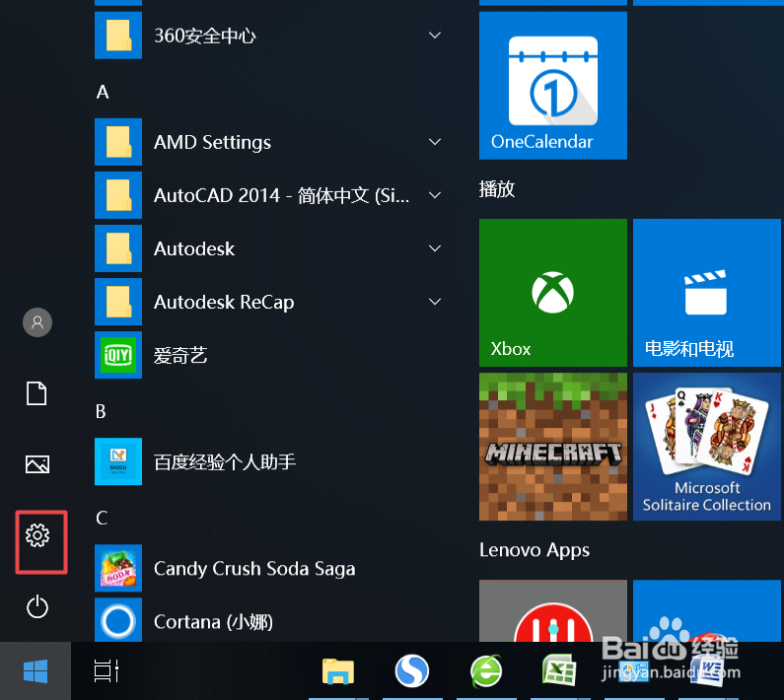
Task: Click the "AMD Settings" label
Action: coord(212,143)
